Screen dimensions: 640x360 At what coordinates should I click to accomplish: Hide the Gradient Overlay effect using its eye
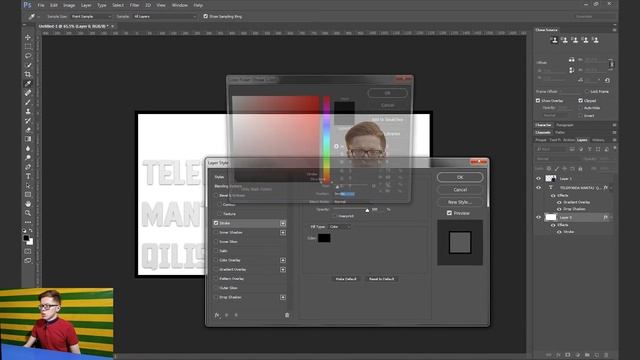pos(559,202)
